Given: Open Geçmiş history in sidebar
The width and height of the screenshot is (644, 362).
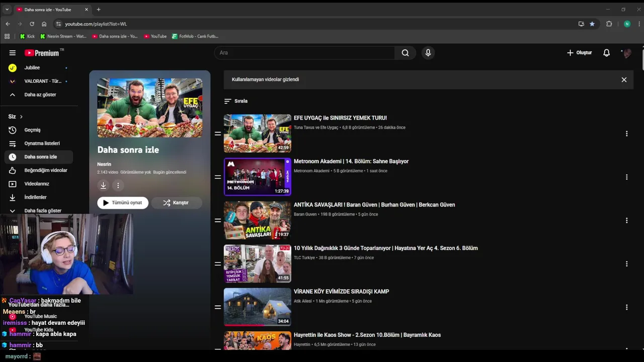Looking at the screenshot, I should [x=38, y=130].
